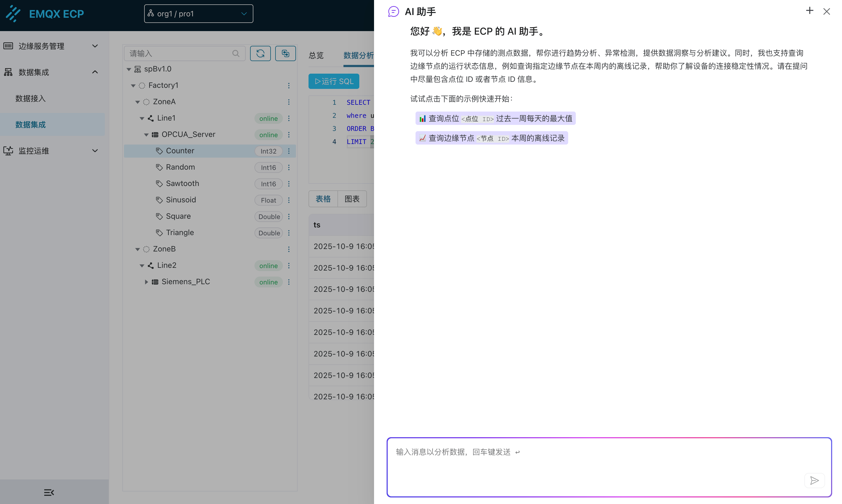The height and width of the screenshot is (504, 842).
Task: Click the 运行 SQL button
Action: [333, 81]
